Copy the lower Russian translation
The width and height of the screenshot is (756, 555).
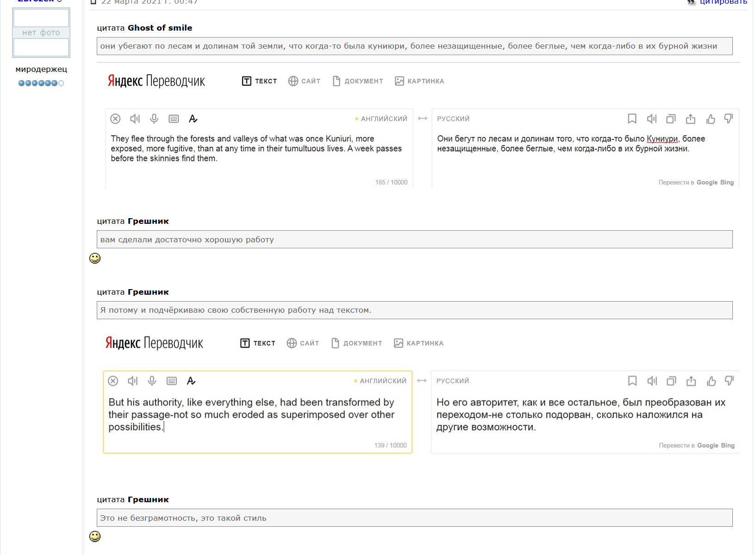point(671,381)
